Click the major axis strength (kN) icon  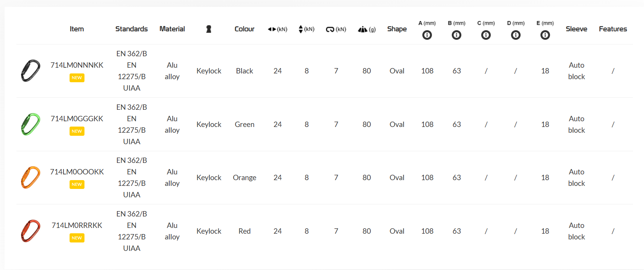(272, 29)
